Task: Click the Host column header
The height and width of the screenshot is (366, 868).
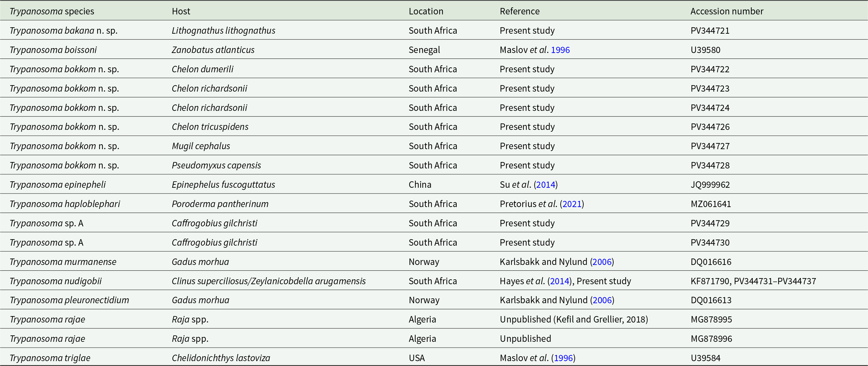Action: 181,11
